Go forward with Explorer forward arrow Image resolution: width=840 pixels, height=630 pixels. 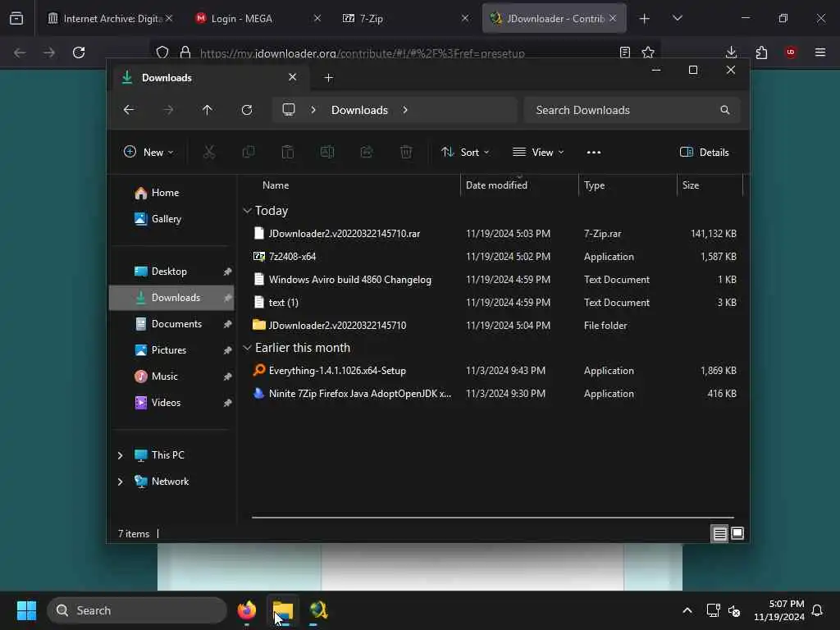coord(168,110)
